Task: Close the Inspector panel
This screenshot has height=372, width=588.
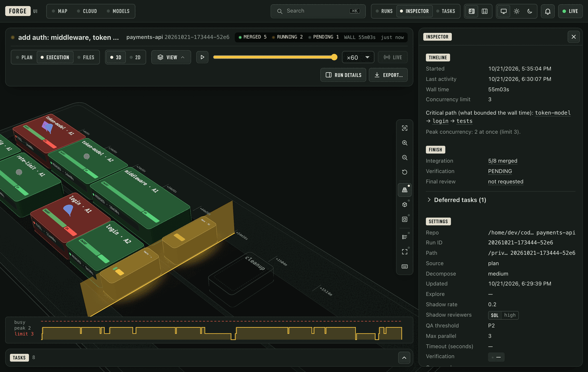Action: click(574, 37)
